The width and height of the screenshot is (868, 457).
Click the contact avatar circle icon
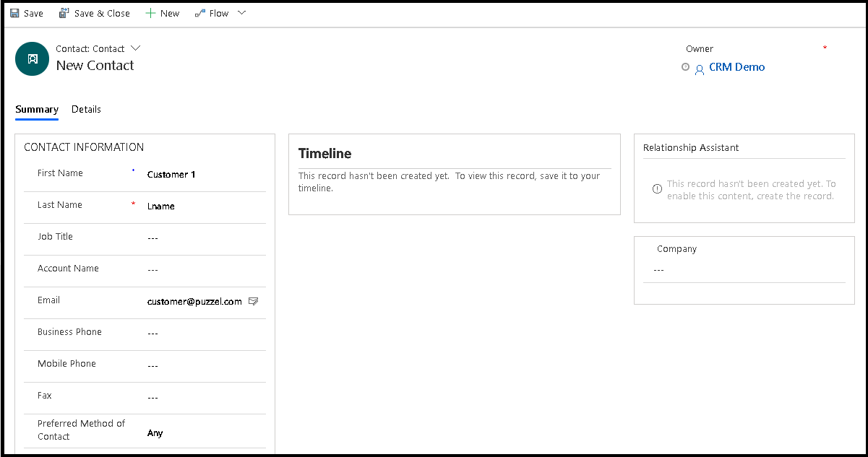pos(33,59)
